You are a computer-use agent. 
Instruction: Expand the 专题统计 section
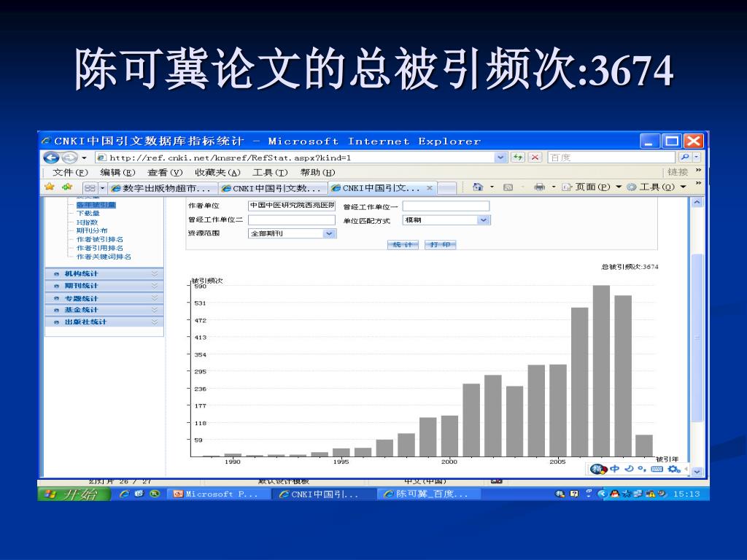pos(104,298)
